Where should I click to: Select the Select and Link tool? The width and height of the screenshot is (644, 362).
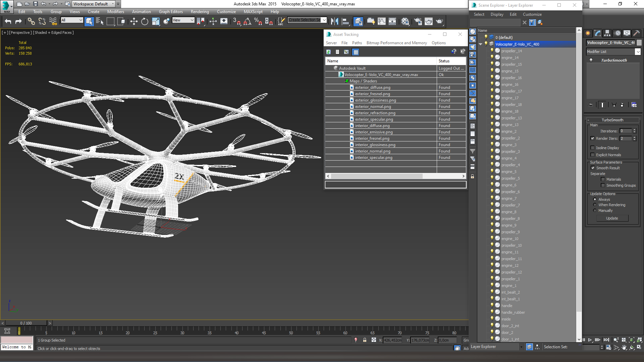click(31, 21)
